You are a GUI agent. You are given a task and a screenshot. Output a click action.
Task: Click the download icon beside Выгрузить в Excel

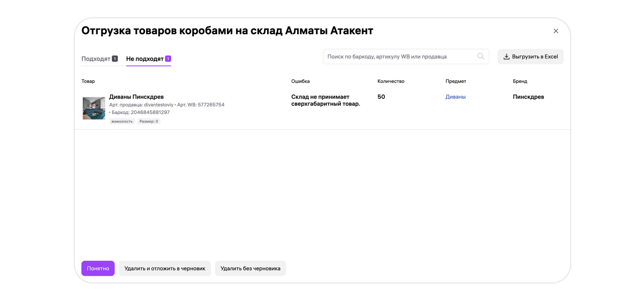tap(506, 57)
